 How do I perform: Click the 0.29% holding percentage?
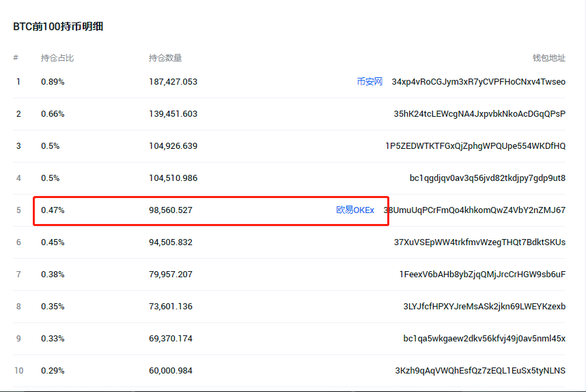53,371
